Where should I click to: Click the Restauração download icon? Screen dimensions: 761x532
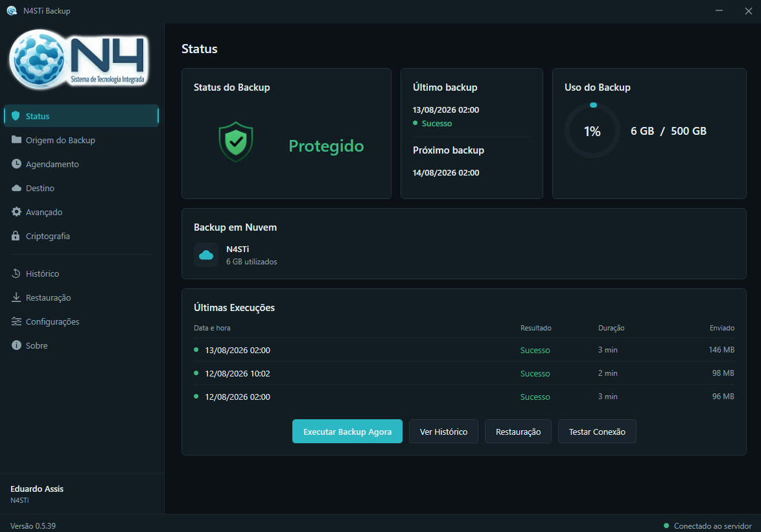click(x=16, y=297)
